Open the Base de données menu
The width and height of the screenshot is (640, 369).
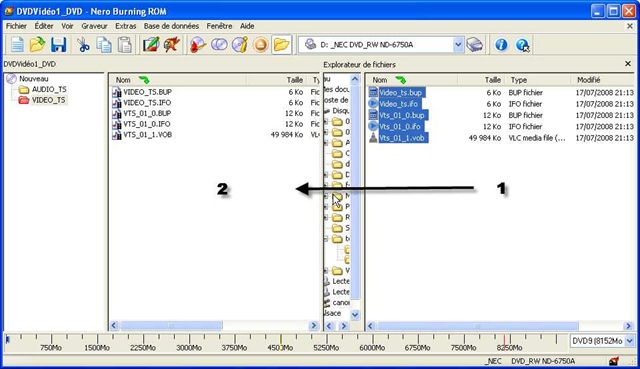pos(171,26)
